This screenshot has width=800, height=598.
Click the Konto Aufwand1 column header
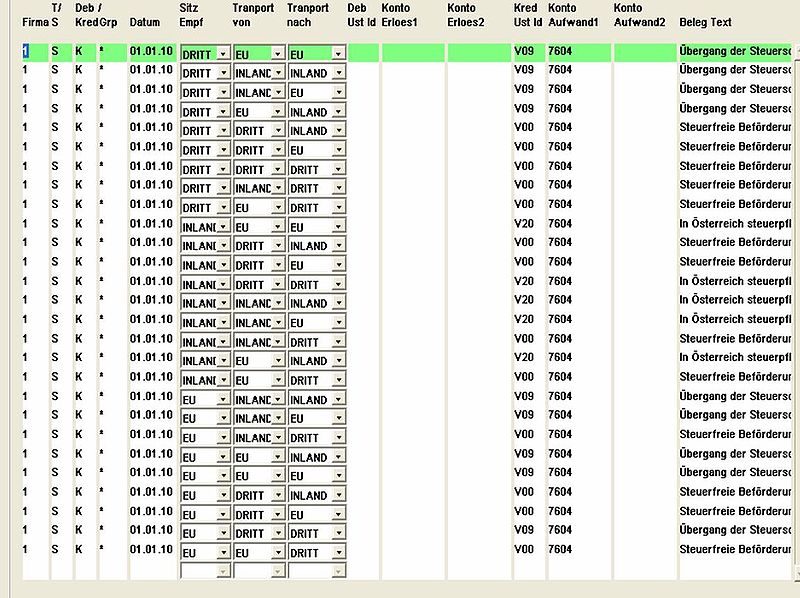tap(573, 15)
